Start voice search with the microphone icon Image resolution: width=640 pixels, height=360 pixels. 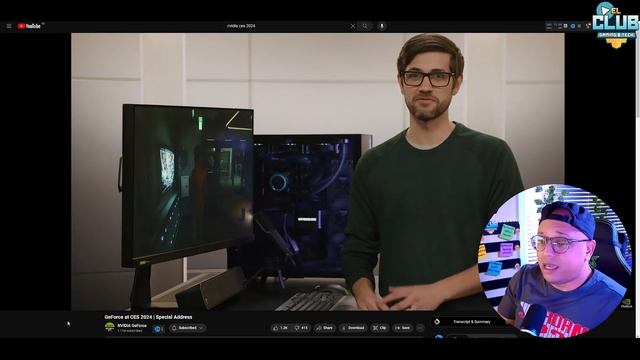click(x=382, y=26)
